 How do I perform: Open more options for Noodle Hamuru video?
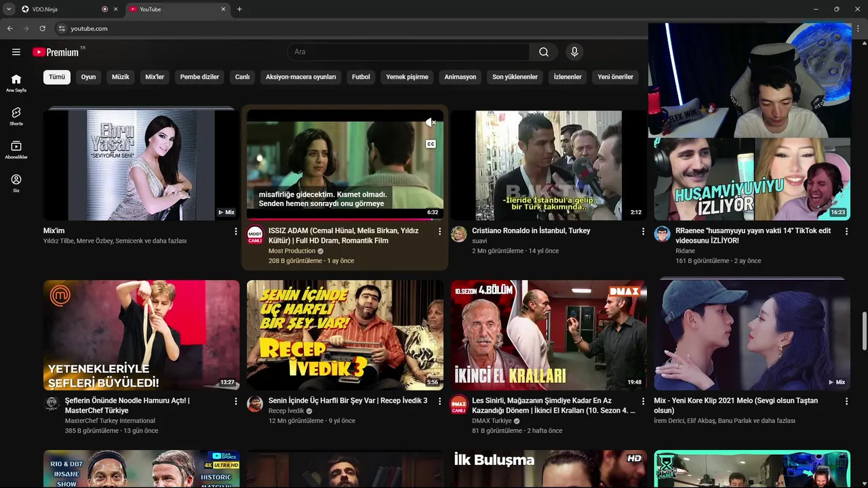pyautogui.click(x=236, y=401)
